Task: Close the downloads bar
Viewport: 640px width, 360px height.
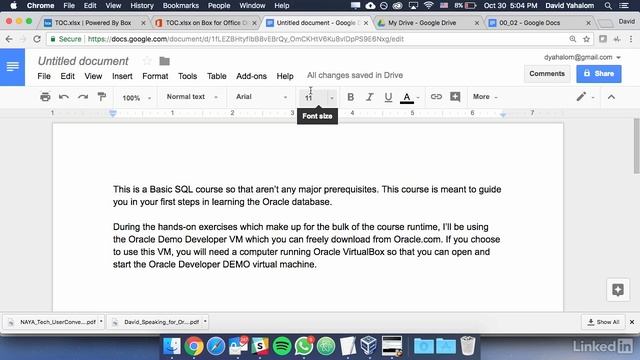Action: click(x=632, y=322)
